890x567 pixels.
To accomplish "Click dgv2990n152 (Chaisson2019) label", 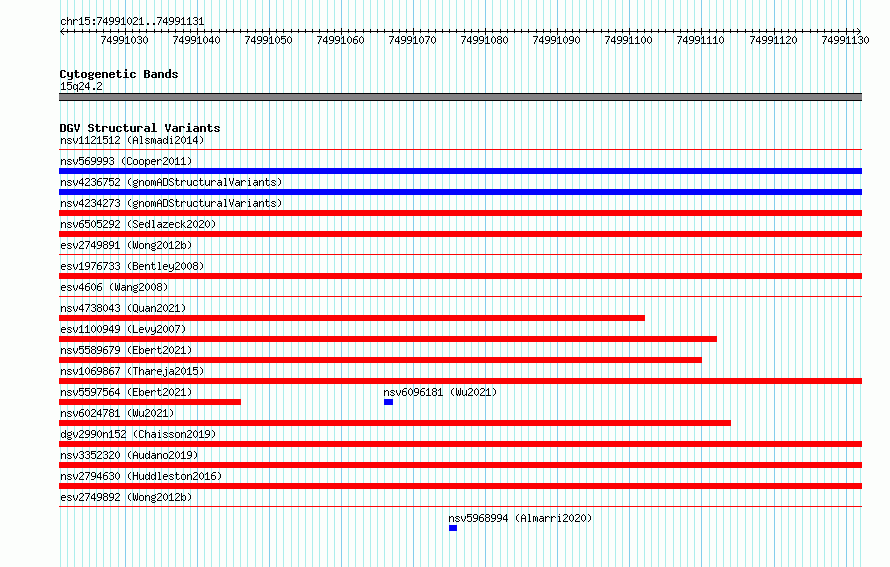I will point(138,434).
